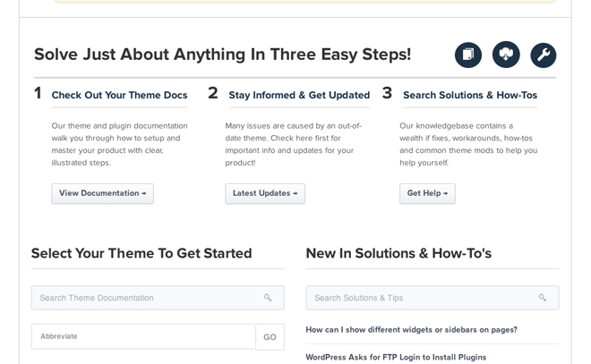
Task: Click the step number 2 marker
Action: [213, 93]
